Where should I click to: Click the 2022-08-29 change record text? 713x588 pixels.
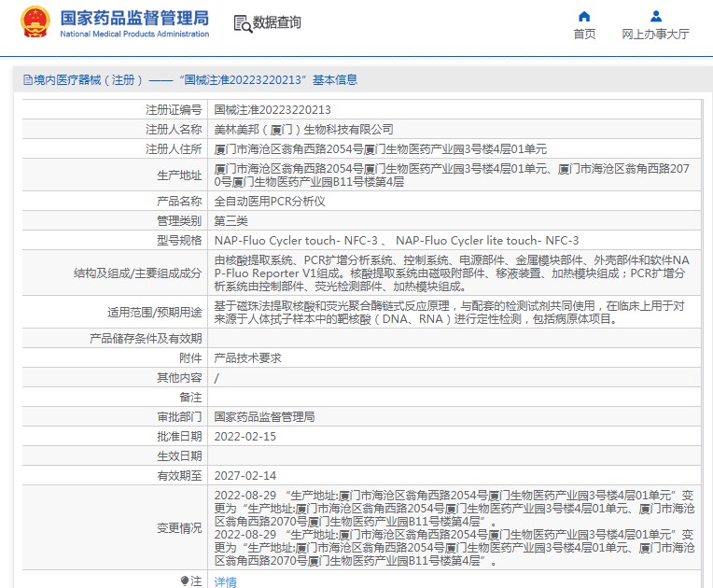tap(454, 527)
